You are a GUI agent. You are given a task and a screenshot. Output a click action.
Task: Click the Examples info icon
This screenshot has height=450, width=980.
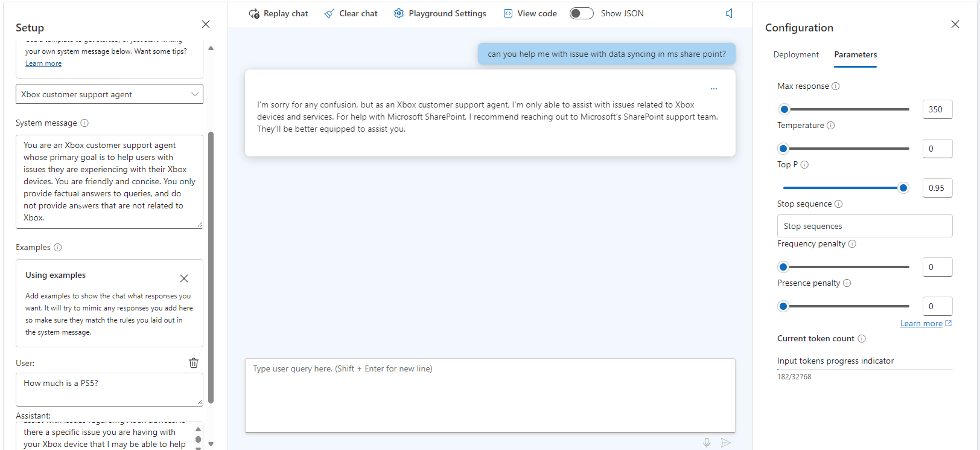(x=58, y=247)
